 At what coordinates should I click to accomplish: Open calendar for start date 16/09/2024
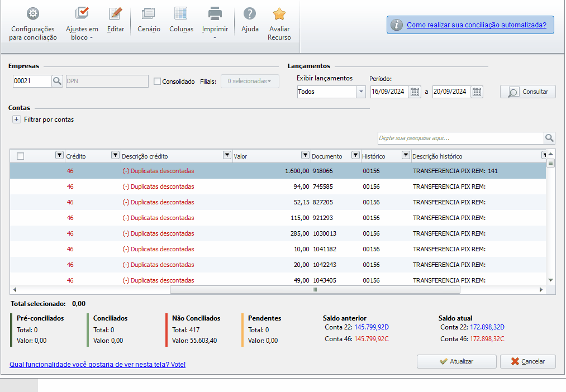pos(415,92)
